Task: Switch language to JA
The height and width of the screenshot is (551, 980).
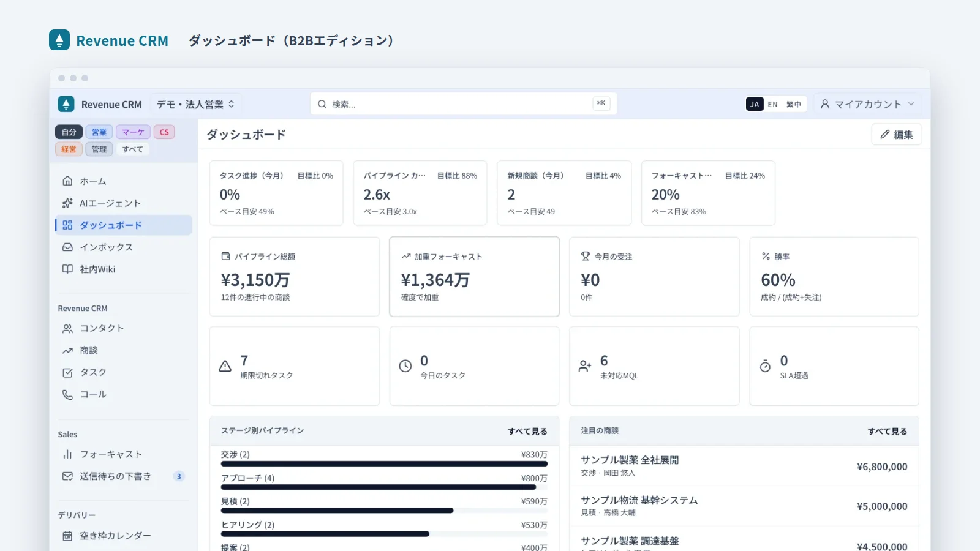Action: pyautogui.click(x=755, y=104)
